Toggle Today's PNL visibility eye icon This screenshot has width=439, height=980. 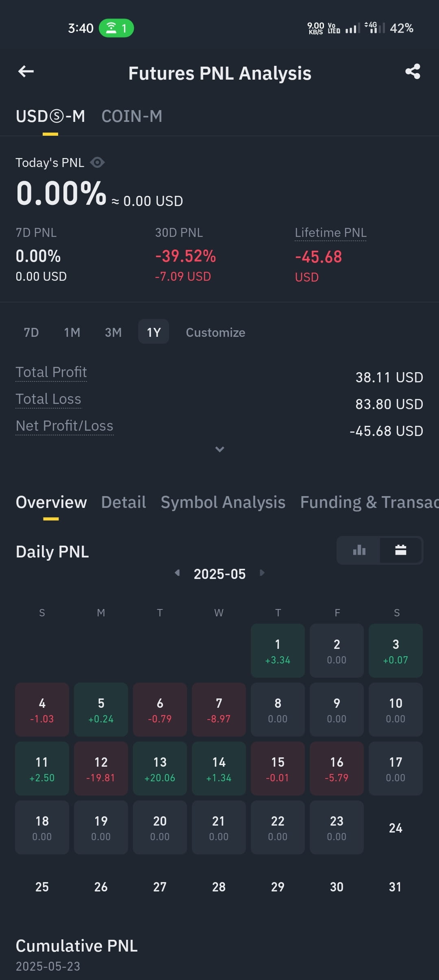(98, 163)
